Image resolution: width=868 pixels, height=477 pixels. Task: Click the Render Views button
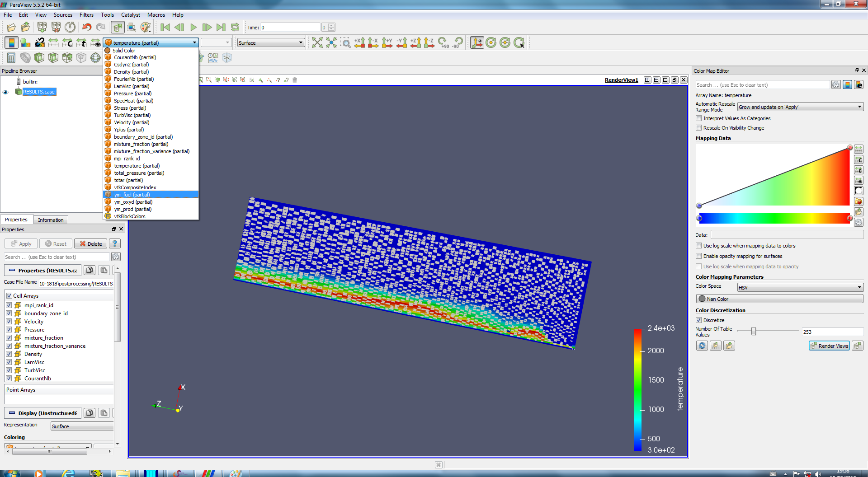pos(829,346)
